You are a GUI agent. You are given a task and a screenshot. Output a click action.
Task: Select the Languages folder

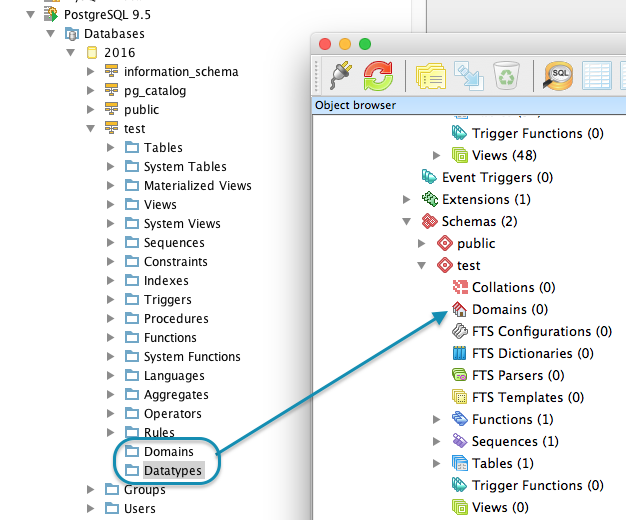click(x=174, y=375)
